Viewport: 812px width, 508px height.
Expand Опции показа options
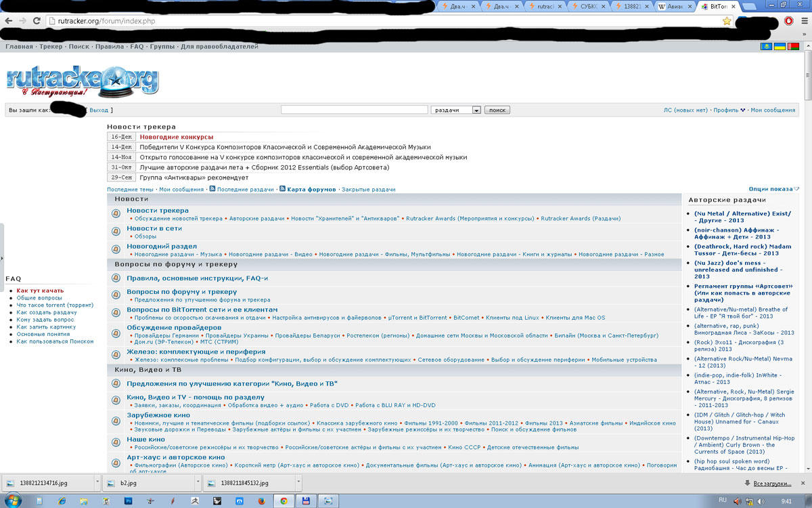(773, 189)
